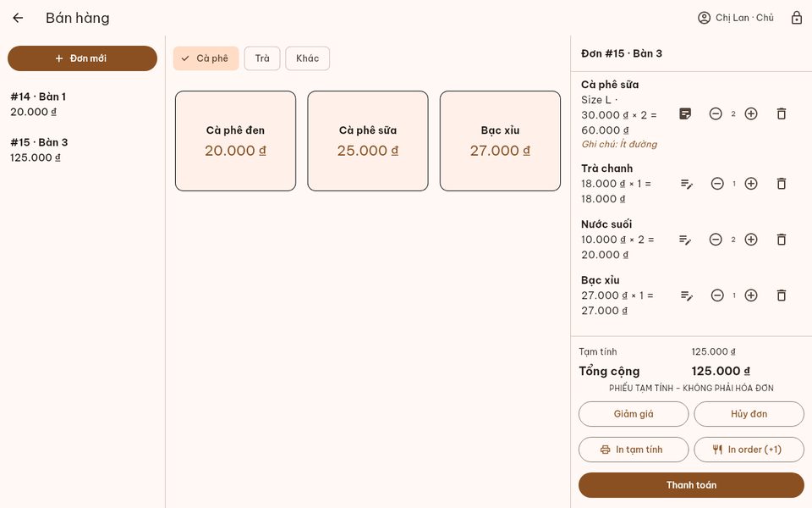Add a note to Trà chanh

tap(686, 184)
